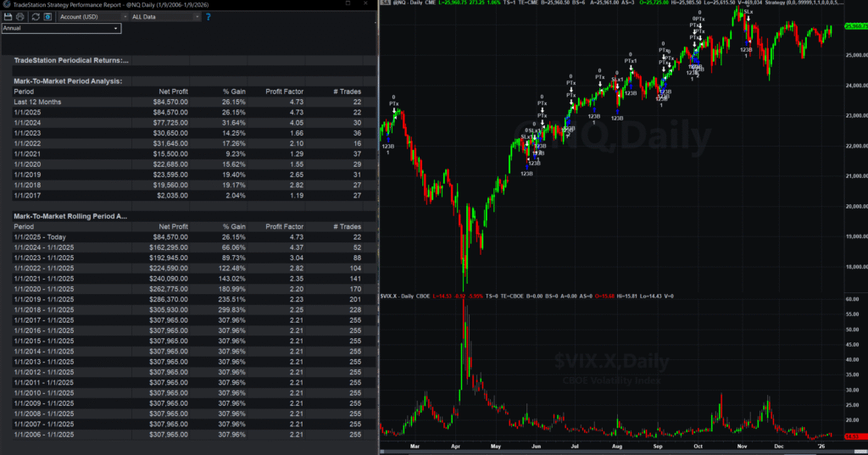Viewport: 868px width, 455px height.
Task: Refresh the performance report
Action: point(35,16)
